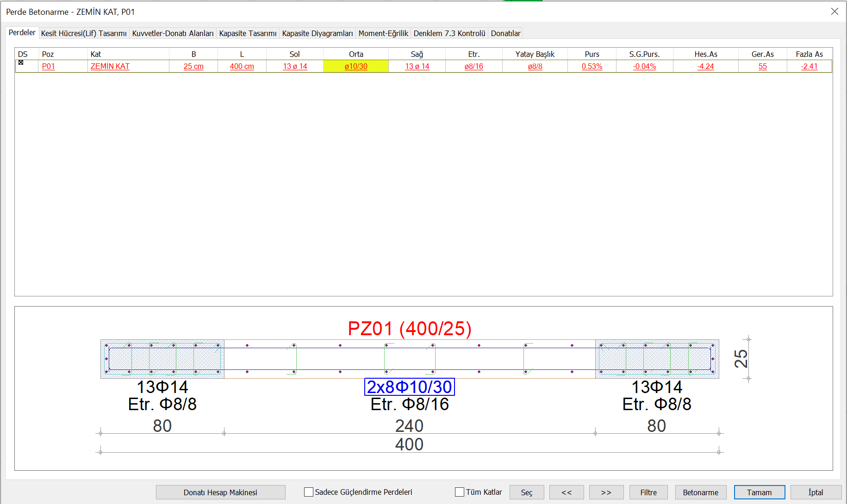The height and width of the screenshot is (504, 847).
Task: Go to Denklem 7.3 Kontrolü tab
Action: 449,33
